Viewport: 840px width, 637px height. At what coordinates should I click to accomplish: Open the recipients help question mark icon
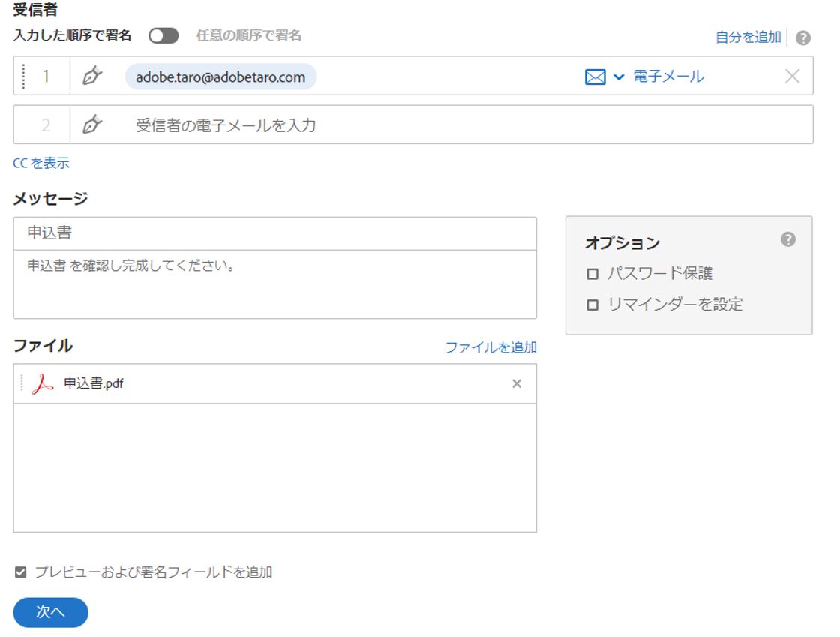pyautogui.click(x=803, y=38)
